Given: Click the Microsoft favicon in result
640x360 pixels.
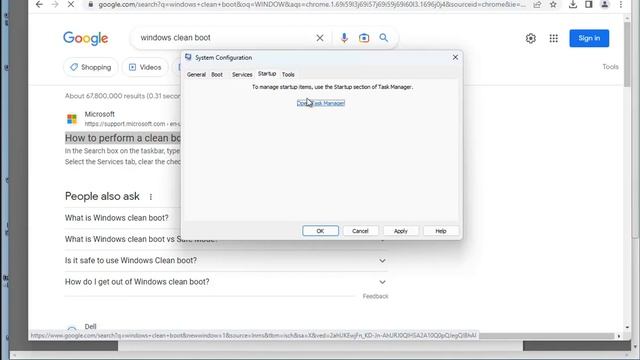Looking at the screenshot, I should pos(72,119).
